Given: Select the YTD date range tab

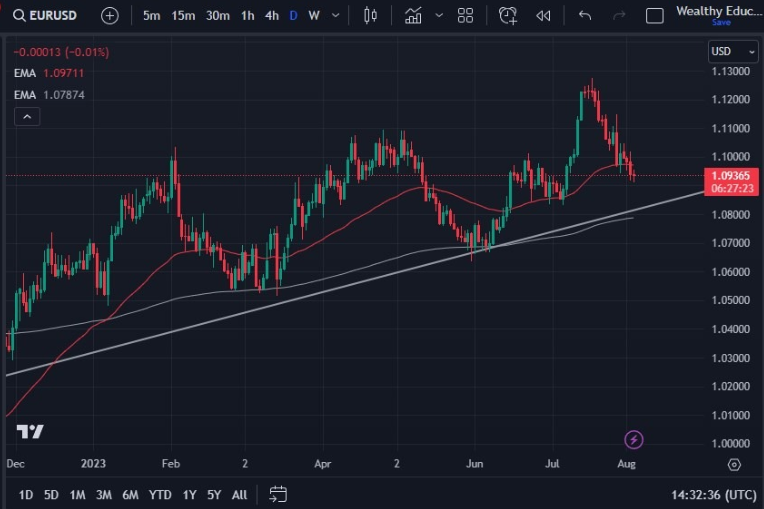Looking at the screenshot, I should (160, 494).
